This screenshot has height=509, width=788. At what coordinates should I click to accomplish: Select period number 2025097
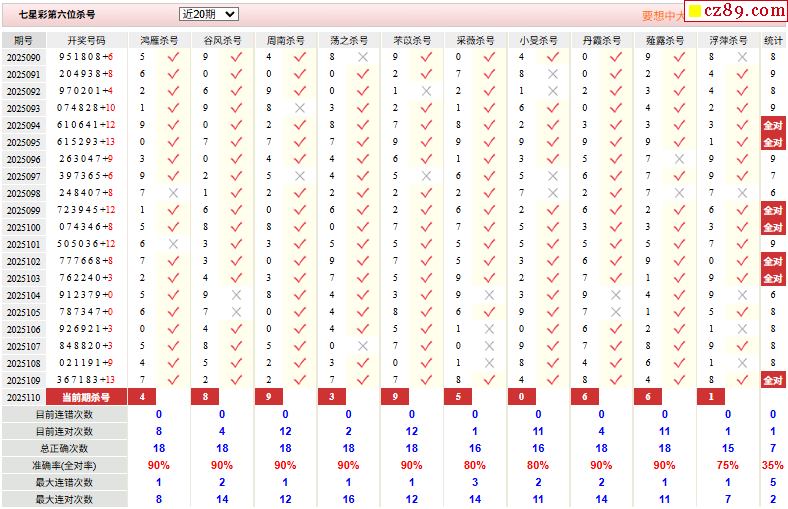coord(24,176)
